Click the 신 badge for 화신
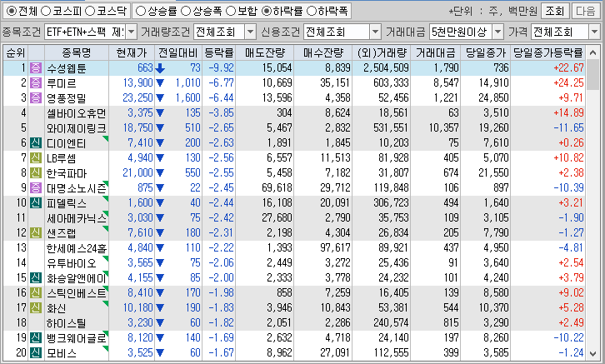Viewport: 605px width, 364px height. point(36,307)
